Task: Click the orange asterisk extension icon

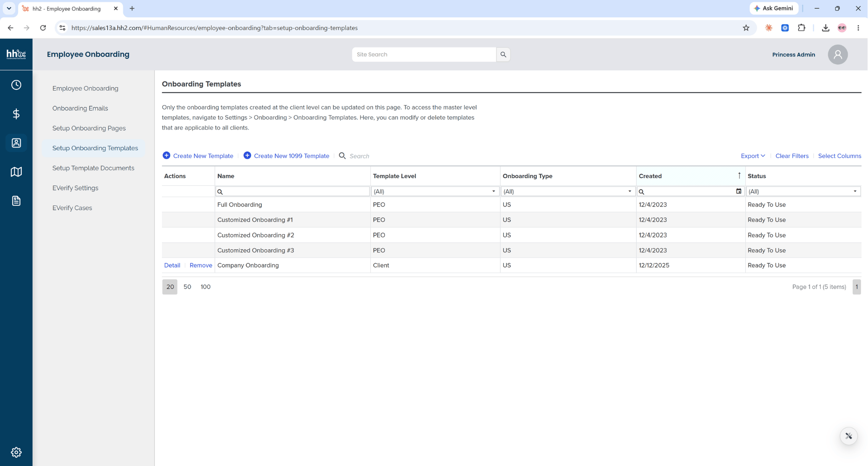Action: 769,28
